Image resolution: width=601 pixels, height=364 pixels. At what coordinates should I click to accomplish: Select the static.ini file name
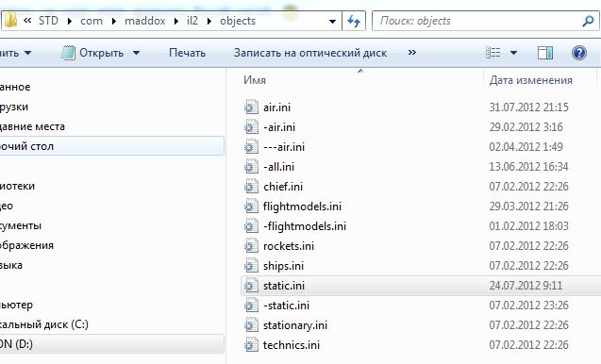(284, 286)
